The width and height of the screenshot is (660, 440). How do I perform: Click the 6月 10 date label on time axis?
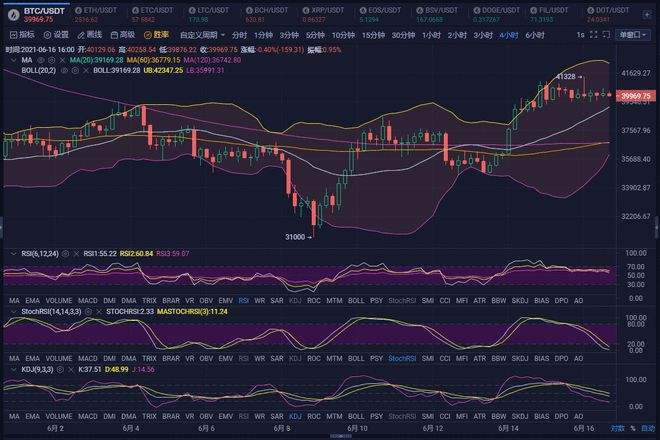357,428
